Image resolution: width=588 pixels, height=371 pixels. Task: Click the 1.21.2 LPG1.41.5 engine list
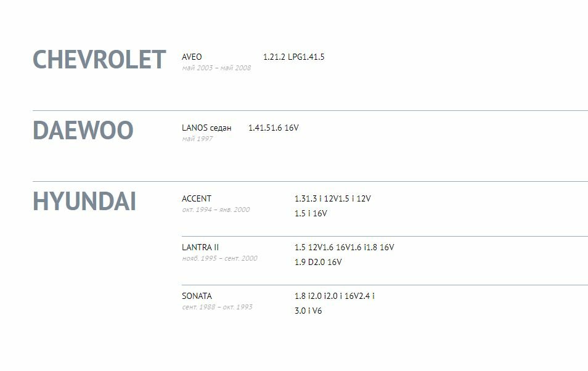pos(293,57)
